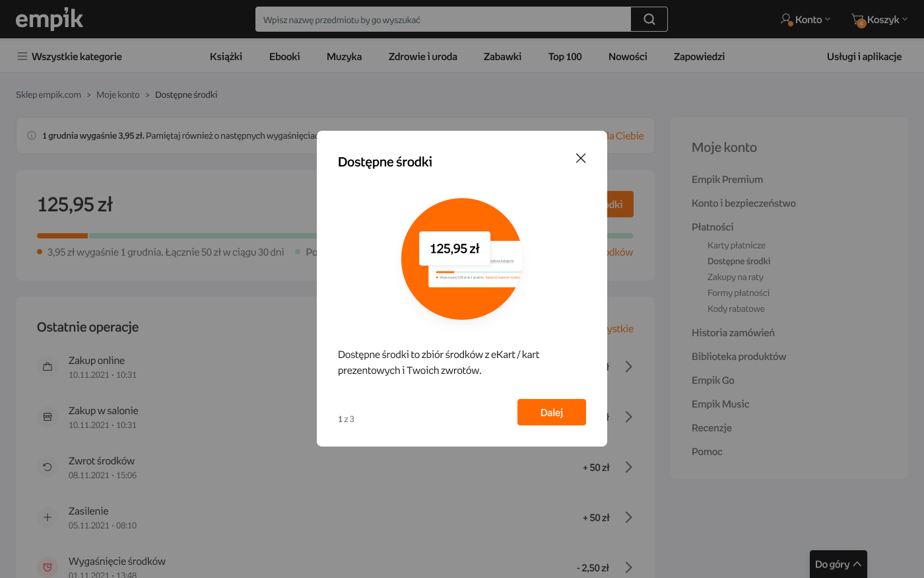The height and width of the screenshot is (578, 924).
Task: Focus the product search field
Action: click(x=443, y=20)
